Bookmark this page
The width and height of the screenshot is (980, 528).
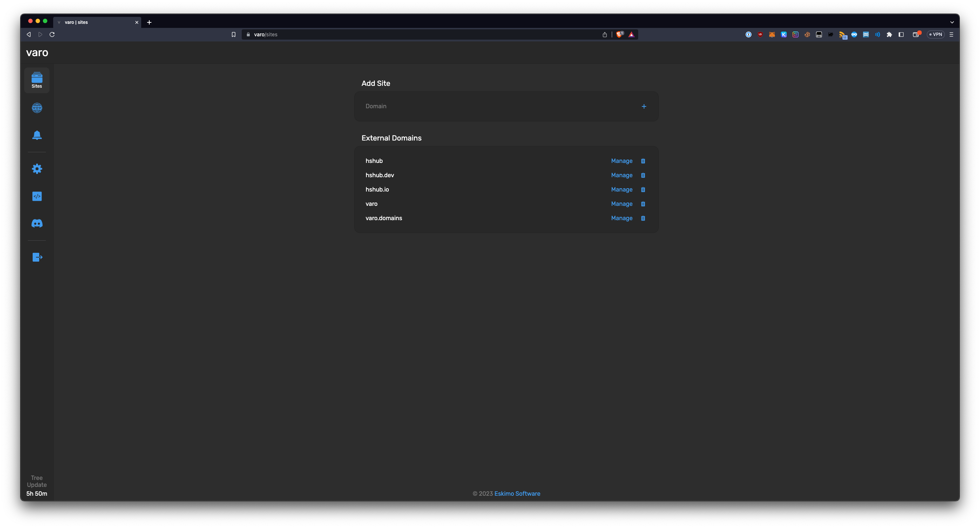pyautogui.click(x=234, y=34)
